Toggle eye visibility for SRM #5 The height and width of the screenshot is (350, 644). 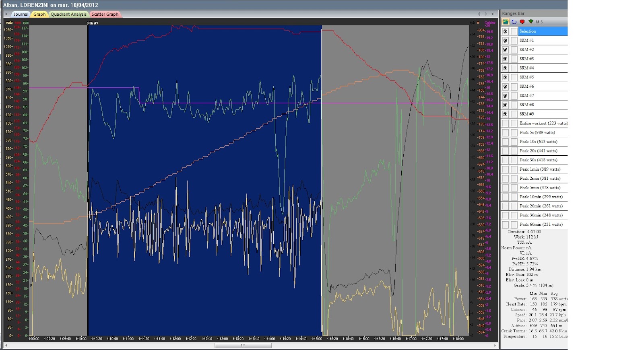point(505,77)
